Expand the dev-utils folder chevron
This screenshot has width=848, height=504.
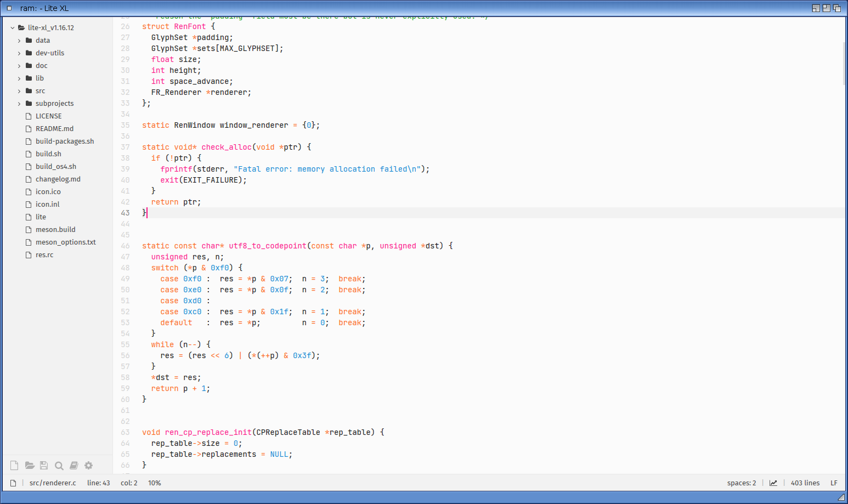[x=19, y=53]
